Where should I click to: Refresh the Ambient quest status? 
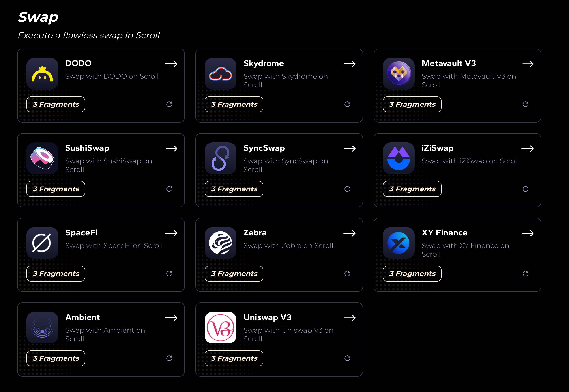click(x=169, y=358)
